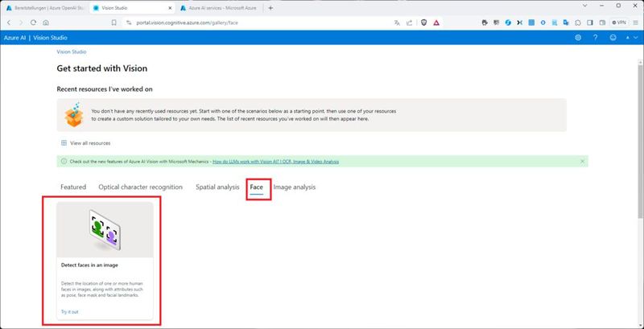This screenshot has height=329, width=644.
Task: Close the Vision Studio tab
Action: pyautogui.click(x=170, y=8)
